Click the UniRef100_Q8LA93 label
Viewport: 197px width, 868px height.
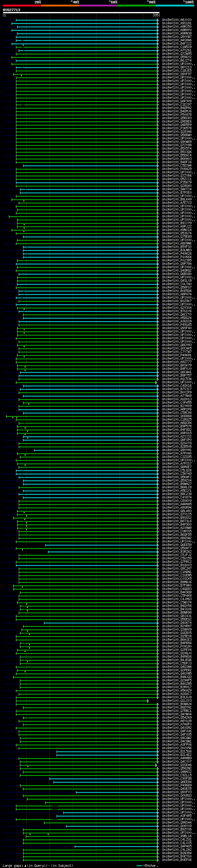coord(176,511)
